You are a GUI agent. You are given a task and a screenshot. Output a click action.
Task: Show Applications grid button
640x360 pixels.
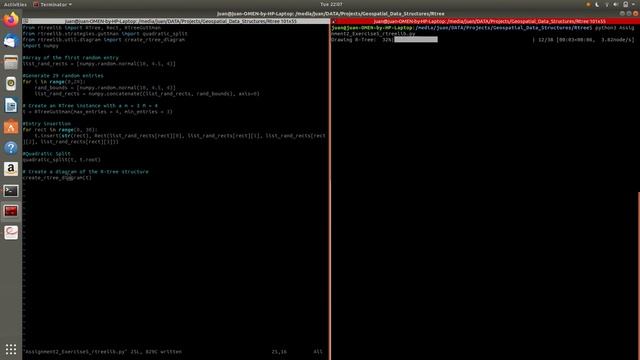11,349
